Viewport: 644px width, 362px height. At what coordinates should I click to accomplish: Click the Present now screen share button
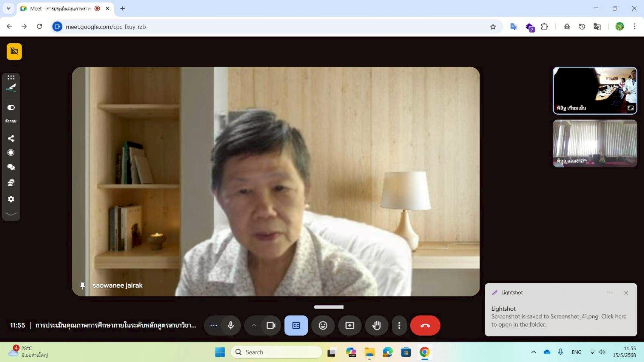point(350,325)
